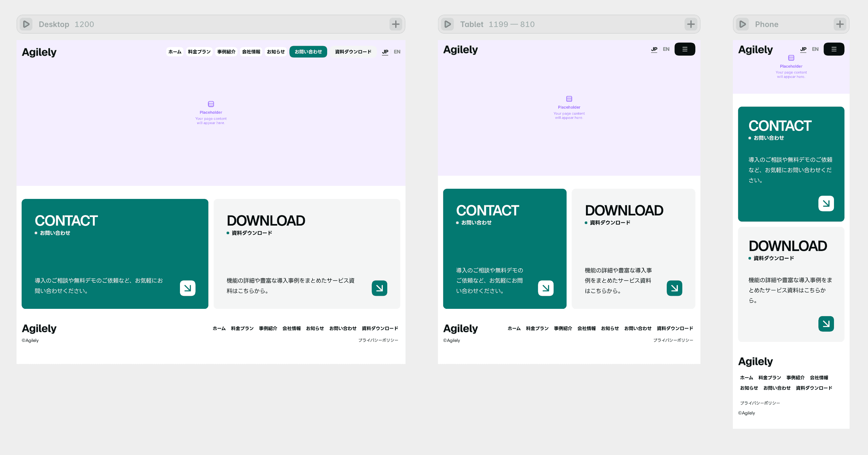
Task: Click arrow icon on Tablet CONTACT card
Action: pos(546,288)
